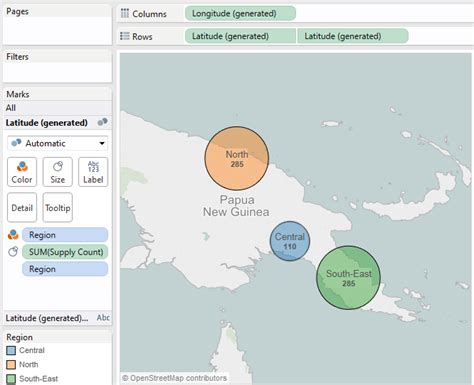Click the size icon beside SUM(Supply Count)
This screenshot has height=385, width=474.
tap(13, 252)
